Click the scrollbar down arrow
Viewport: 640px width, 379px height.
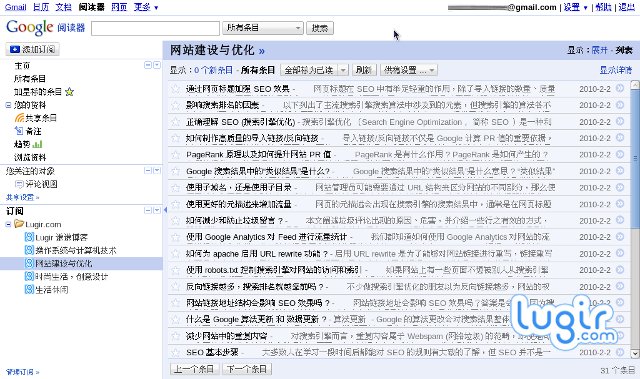click(635, 353)
